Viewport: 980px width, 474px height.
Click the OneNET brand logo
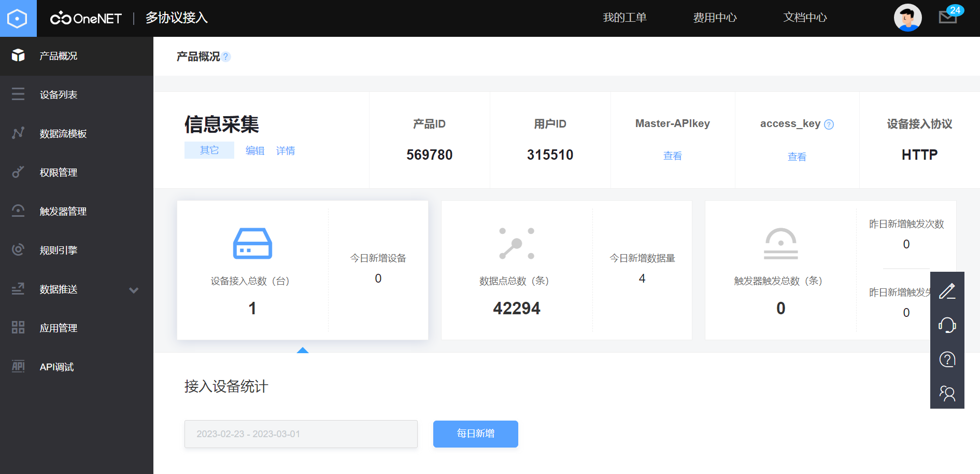point(86,18)
